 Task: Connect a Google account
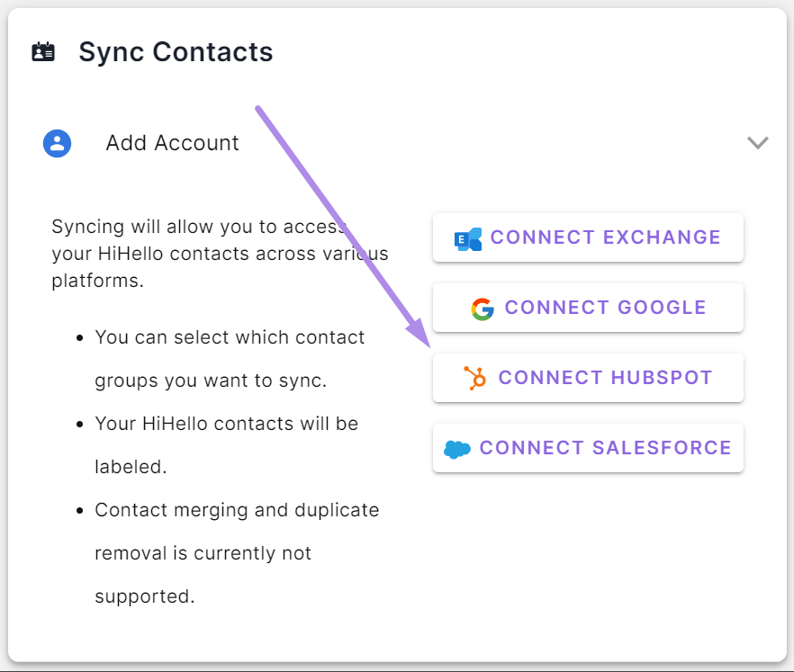pyautogui.click(x=588, y=308)
